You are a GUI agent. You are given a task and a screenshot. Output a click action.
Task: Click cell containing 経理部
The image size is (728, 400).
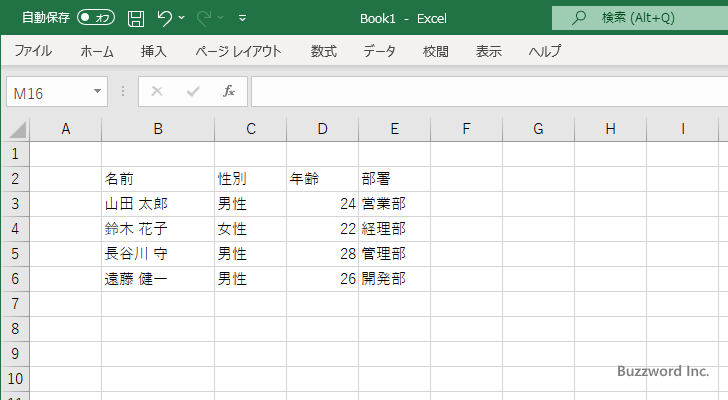pos(394,229)
